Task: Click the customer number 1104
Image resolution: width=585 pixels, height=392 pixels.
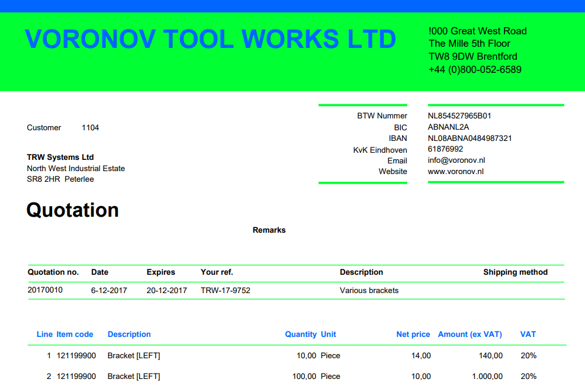Action: click(x=90, y=128)
